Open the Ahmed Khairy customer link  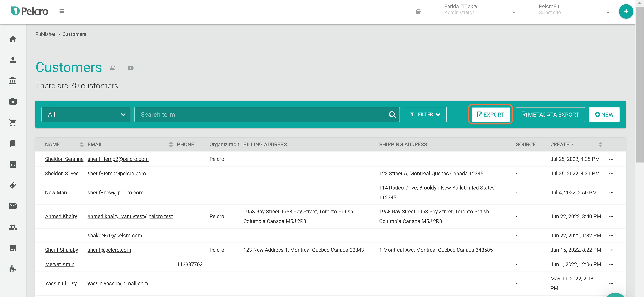(61, 216)
